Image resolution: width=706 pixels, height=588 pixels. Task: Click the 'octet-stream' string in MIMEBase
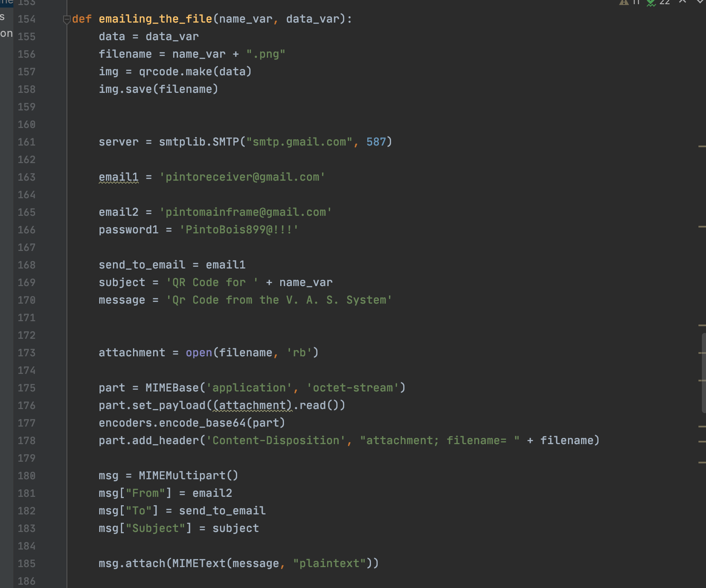353,388
